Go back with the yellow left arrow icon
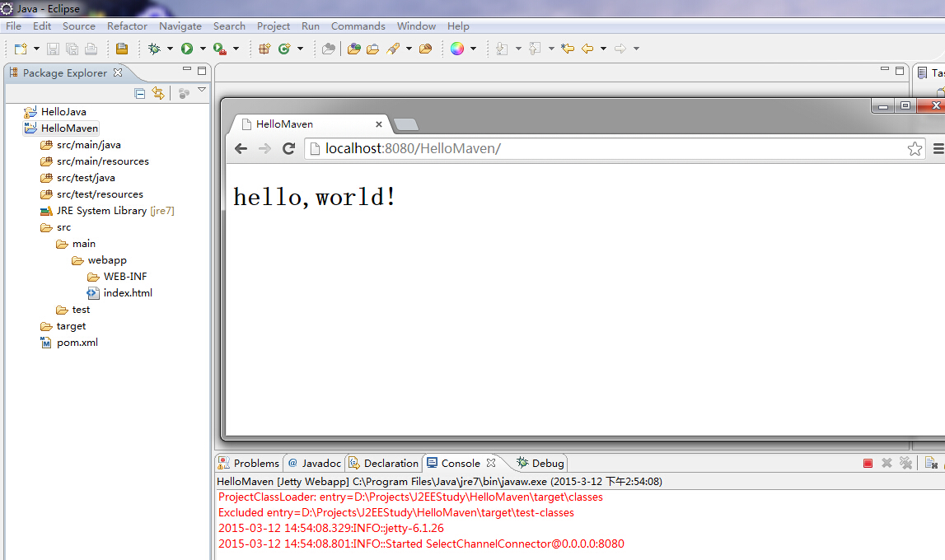 pyautogui.click(x=587, y=49)
